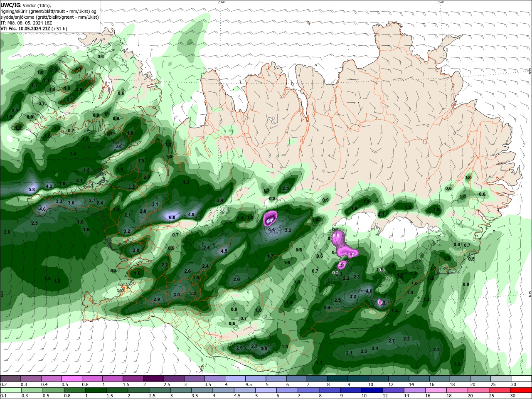Point at the 4.6 rainfall value

(42, 209)
